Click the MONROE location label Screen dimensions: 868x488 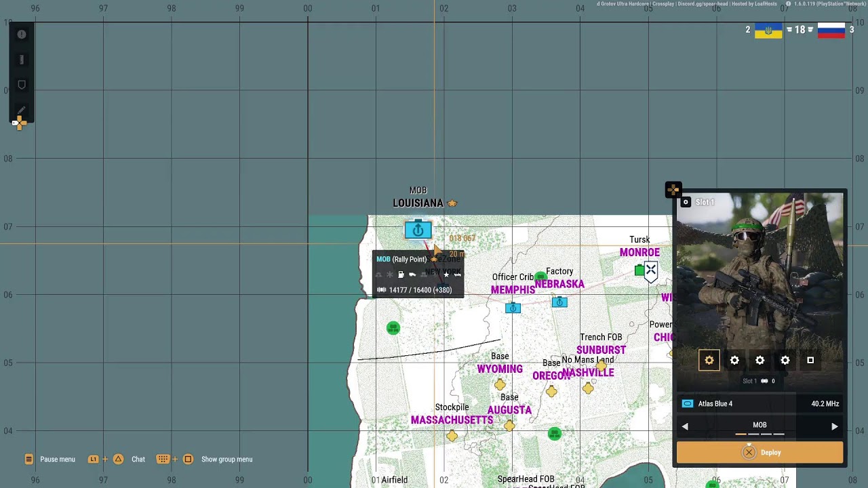[x=639, y=252]
